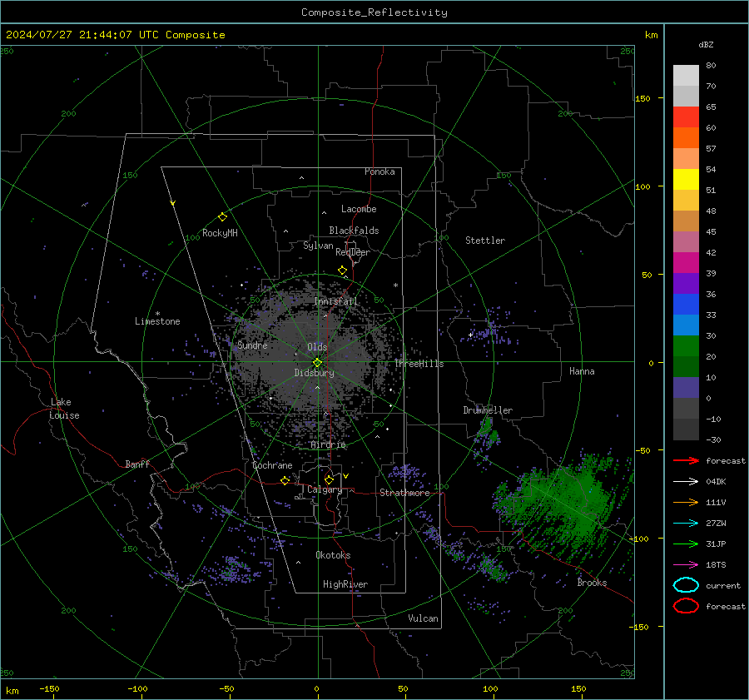Click yellow Y-shaped marker east of Calgary diamond

(346, 476)
